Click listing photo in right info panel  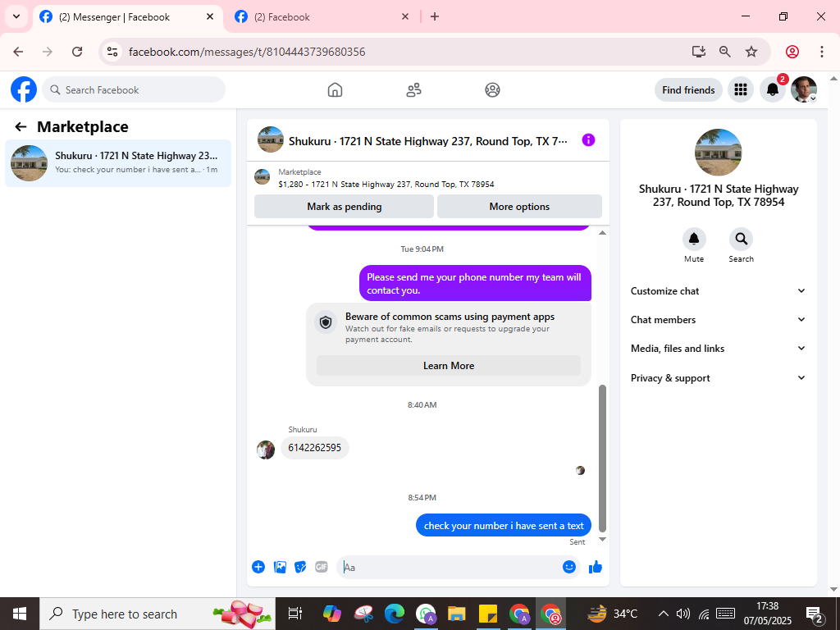click(718, 152)
